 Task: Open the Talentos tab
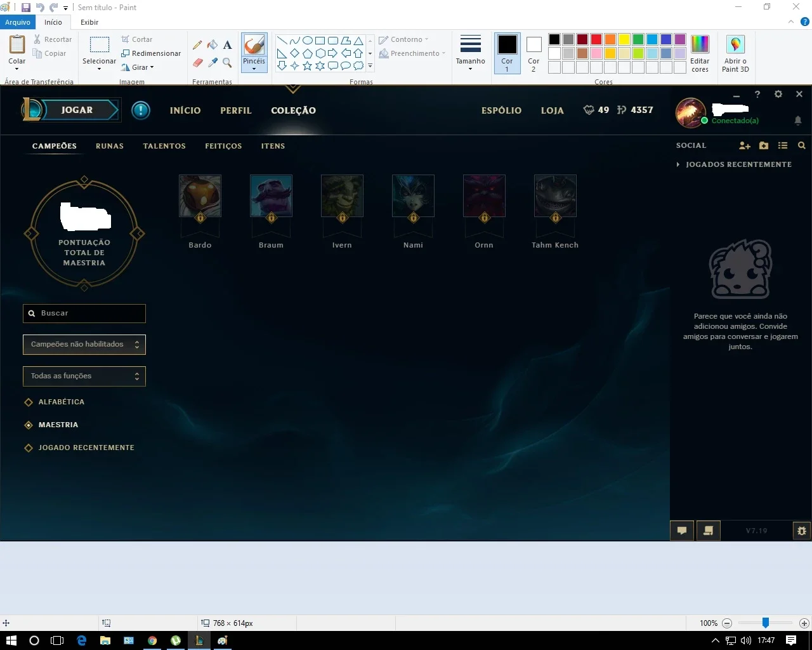(164, 146)
